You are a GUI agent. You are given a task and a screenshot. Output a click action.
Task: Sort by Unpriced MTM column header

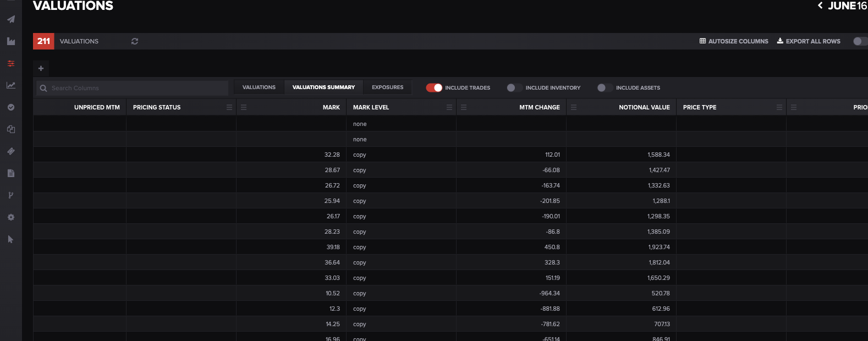[x=97, y=107]
